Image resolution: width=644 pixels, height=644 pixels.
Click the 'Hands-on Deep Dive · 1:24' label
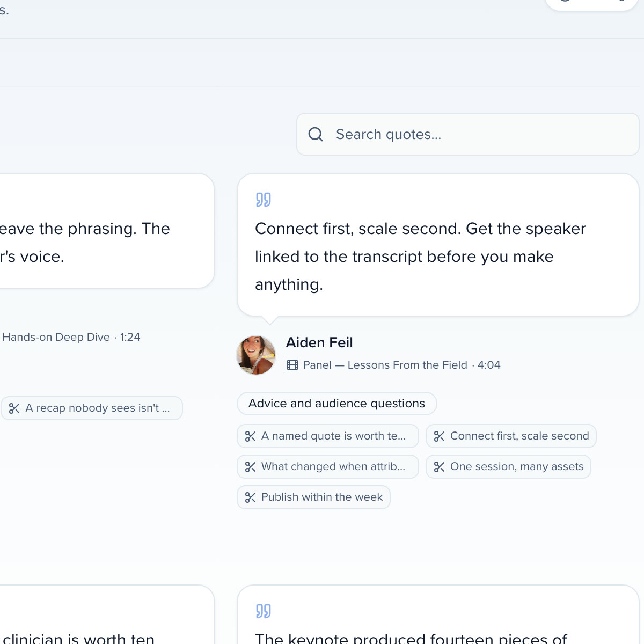tap(71, 337)
